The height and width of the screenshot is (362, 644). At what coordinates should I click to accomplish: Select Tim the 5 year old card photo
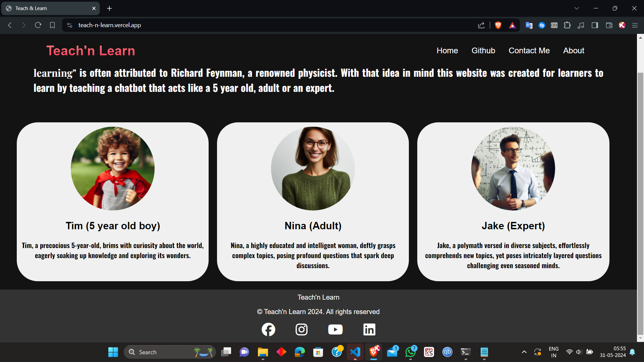(113, 169)
